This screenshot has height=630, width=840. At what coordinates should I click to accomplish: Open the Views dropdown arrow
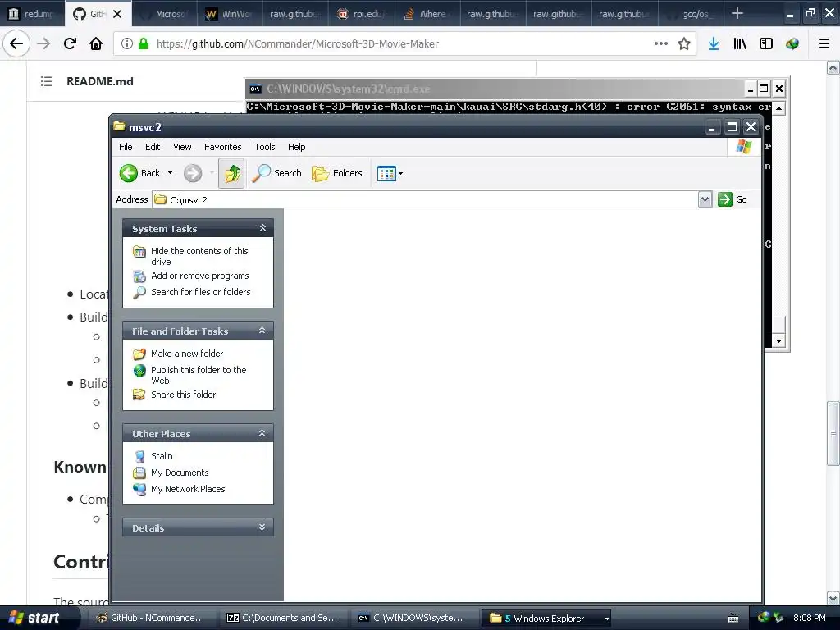click(x=400, y=173)
